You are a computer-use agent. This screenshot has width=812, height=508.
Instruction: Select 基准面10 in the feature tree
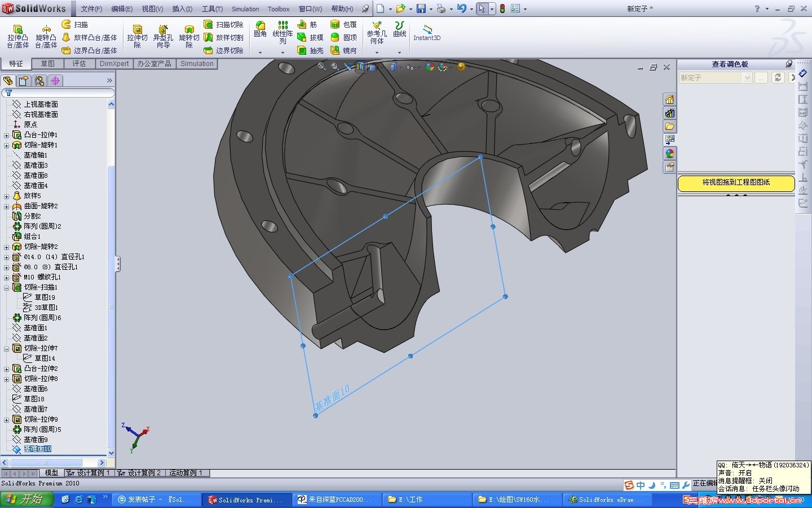pos(37,449)
